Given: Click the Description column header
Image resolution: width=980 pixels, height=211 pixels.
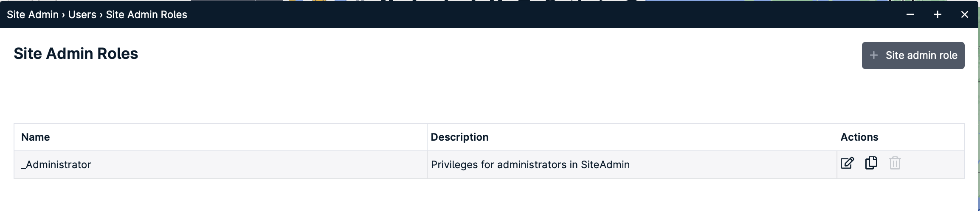Looking at the screenshot, I should [459, 137].
